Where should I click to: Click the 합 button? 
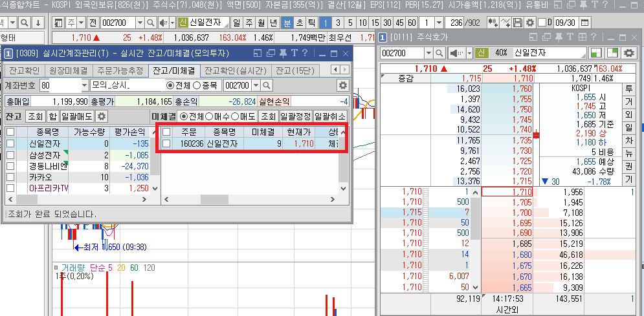(x=52, y=116)
